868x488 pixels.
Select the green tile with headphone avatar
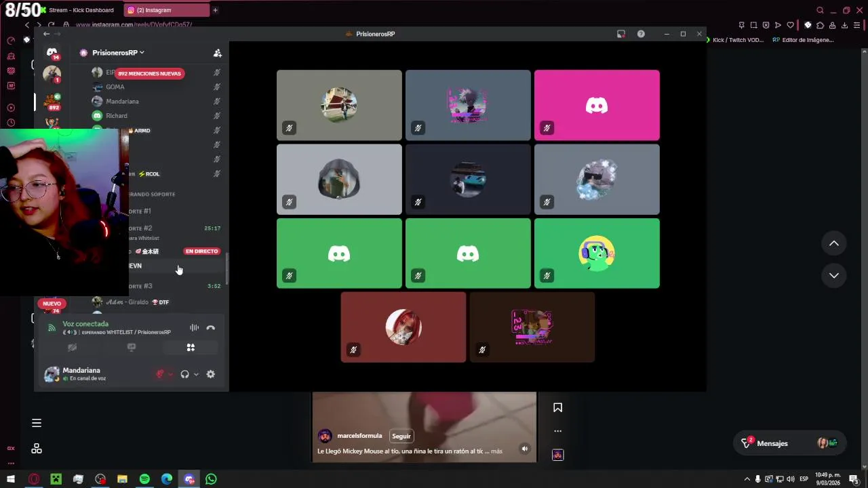(x=597, y=253)
